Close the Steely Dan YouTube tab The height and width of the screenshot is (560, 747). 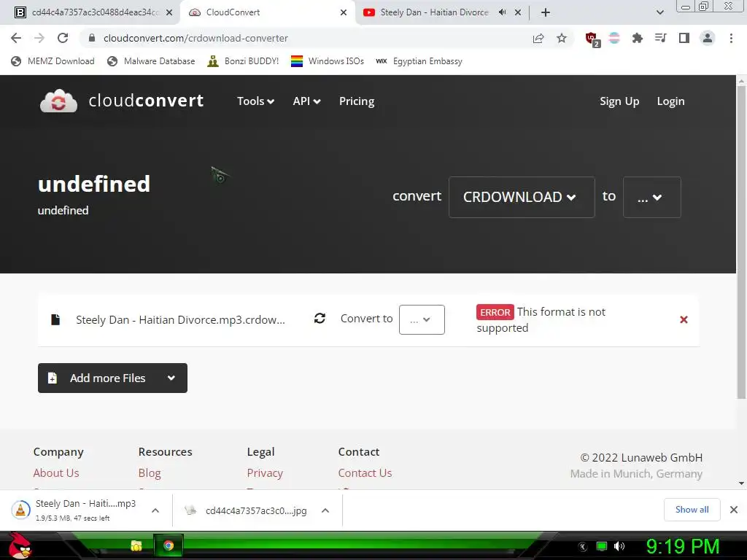[518, 12]
